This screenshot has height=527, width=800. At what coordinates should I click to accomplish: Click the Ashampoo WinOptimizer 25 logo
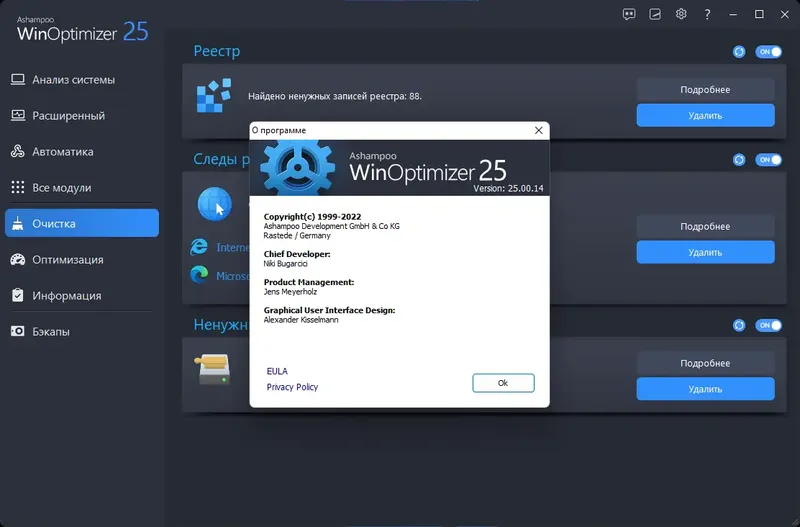pyautogui.click(x=83, y=30)
